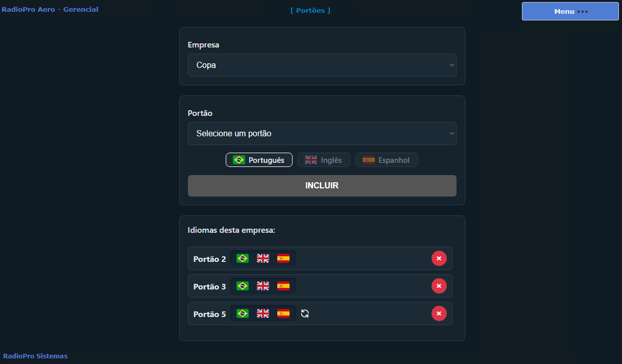
Task: Click Brazil flag in Portão 2 row
Action: coord(243,258)
